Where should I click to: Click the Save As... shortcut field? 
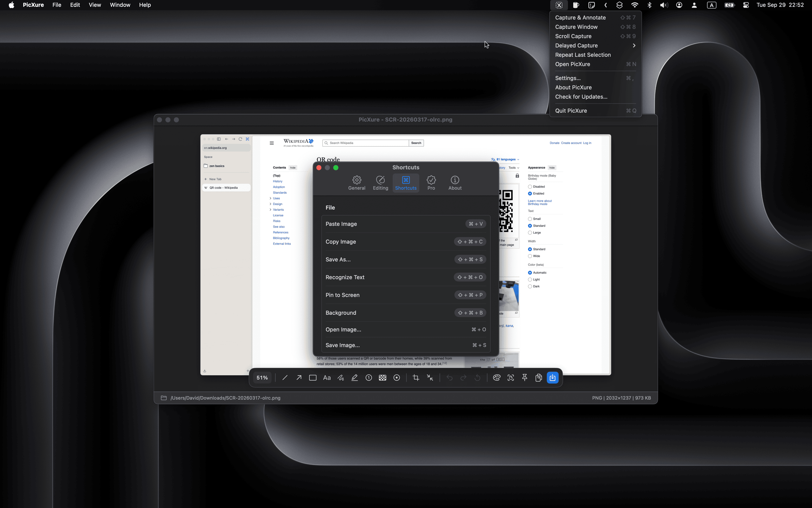pyautogui.click(x=470, y=259)
